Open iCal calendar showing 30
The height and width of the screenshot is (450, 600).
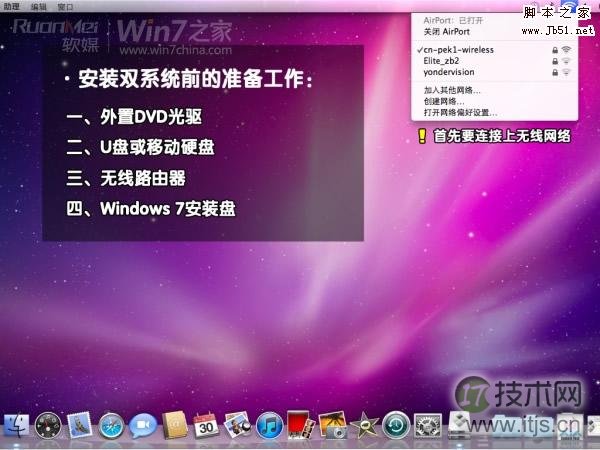tap(206, 425)
